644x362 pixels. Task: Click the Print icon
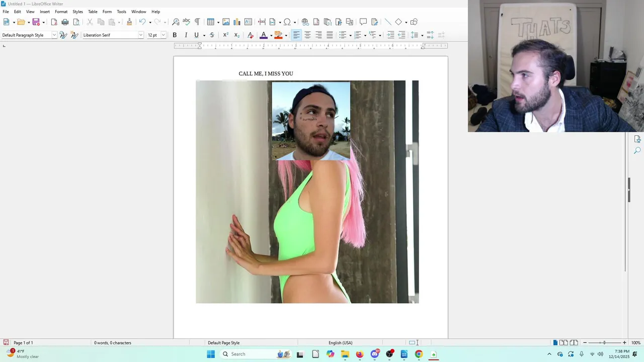click(x=65, y=22)
